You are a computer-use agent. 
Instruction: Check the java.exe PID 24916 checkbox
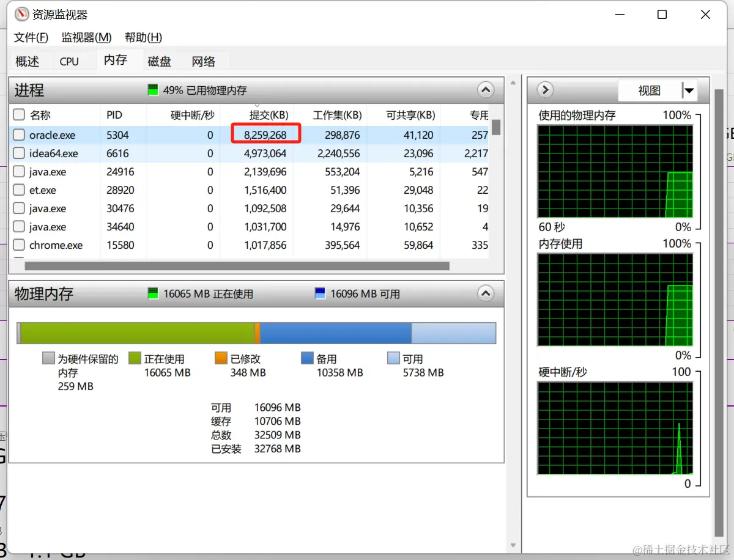(x=20, y=172)
